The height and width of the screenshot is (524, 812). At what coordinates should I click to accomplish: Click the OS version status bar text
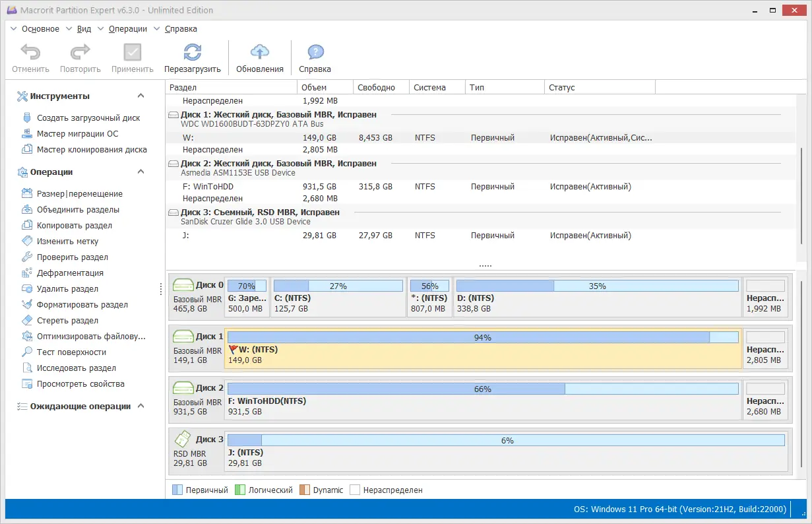click(x=680, y=509)
